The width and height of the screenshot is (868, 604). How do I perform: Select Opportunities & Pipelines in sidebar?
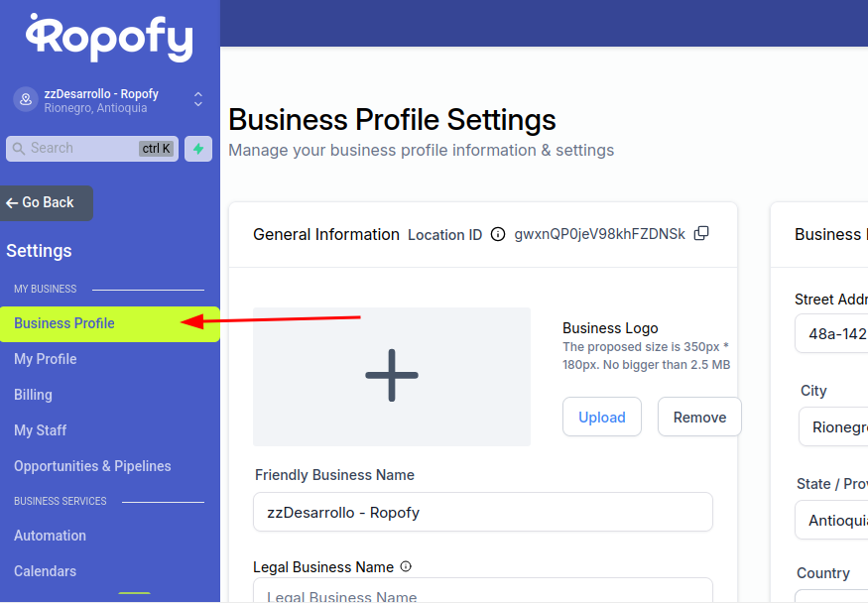(x=92, y=466)
